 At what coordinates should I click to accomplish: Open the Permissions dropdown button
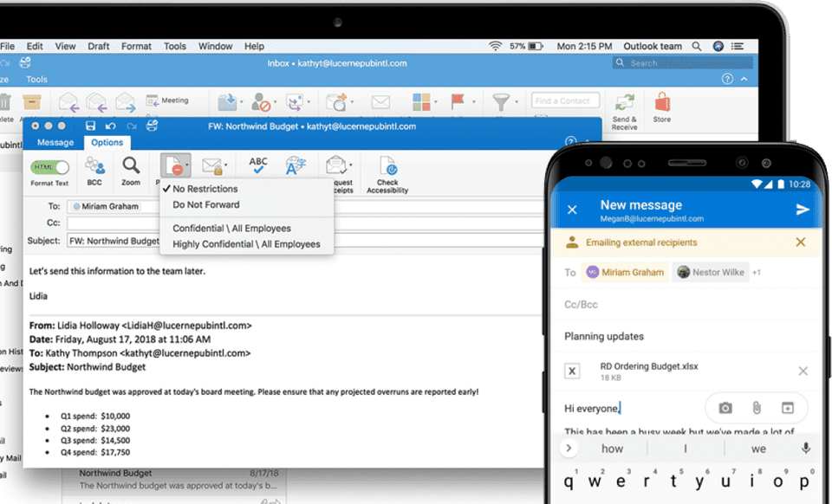pos(176,165)
